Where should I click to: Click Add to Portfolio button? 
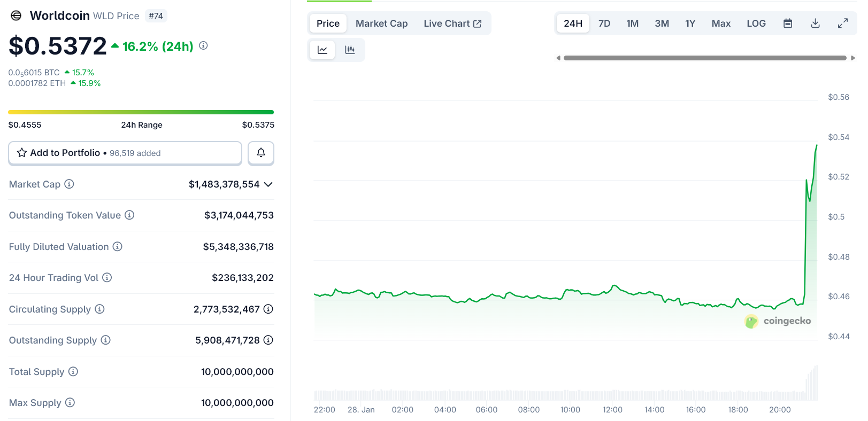tap(125, 153)
